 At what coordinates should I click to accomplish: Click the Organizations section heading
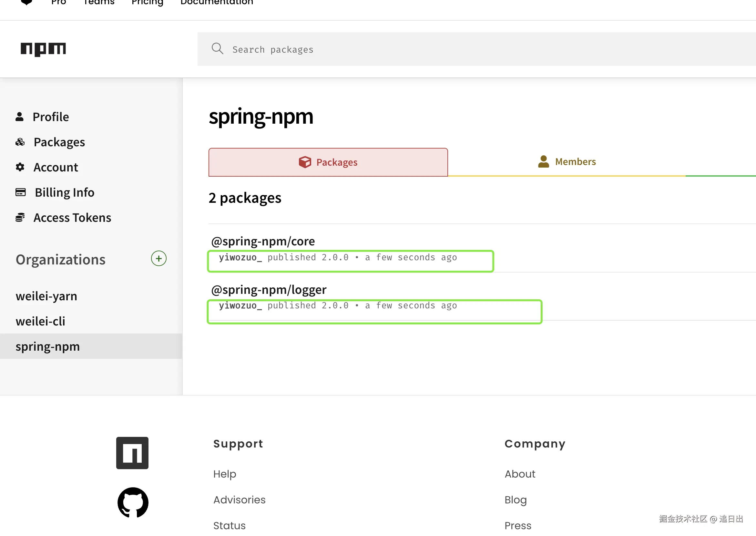point(61,260)
